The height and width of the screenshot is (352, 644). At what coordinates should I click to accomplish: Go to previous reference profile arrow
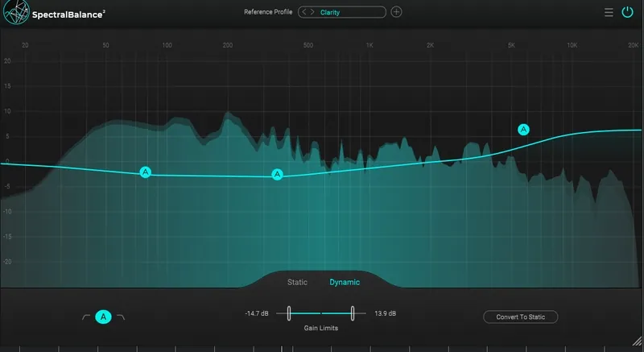click(303, 12)
